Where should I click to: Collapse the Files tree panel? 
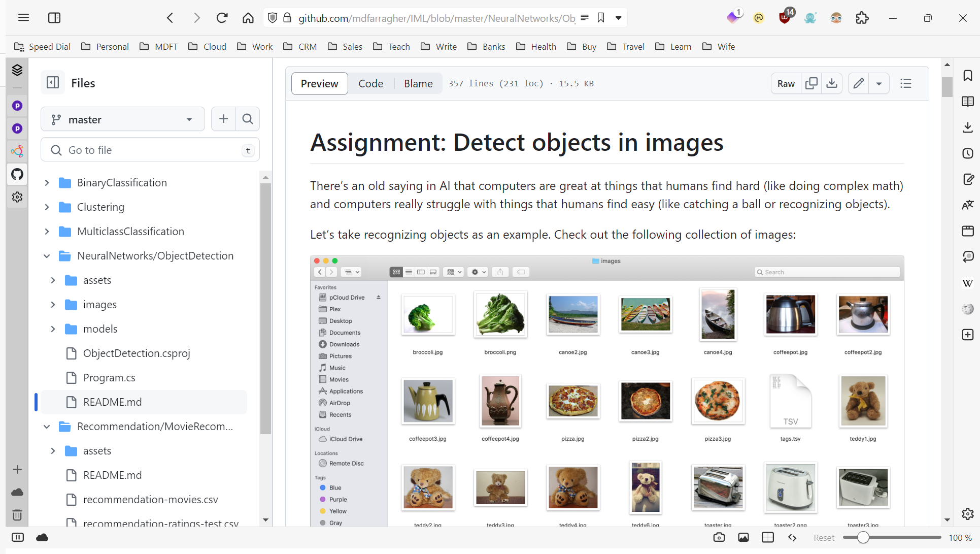point(53,83)
